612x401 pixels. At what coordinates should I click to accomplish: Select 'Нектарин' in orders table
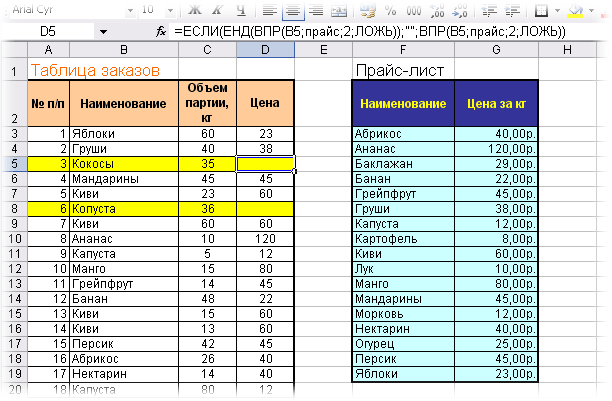tap(124, 374)
